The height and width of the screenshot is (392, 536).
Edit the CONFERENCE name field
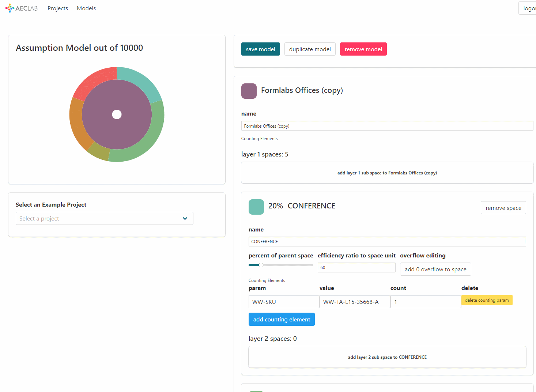coord(387,241)
